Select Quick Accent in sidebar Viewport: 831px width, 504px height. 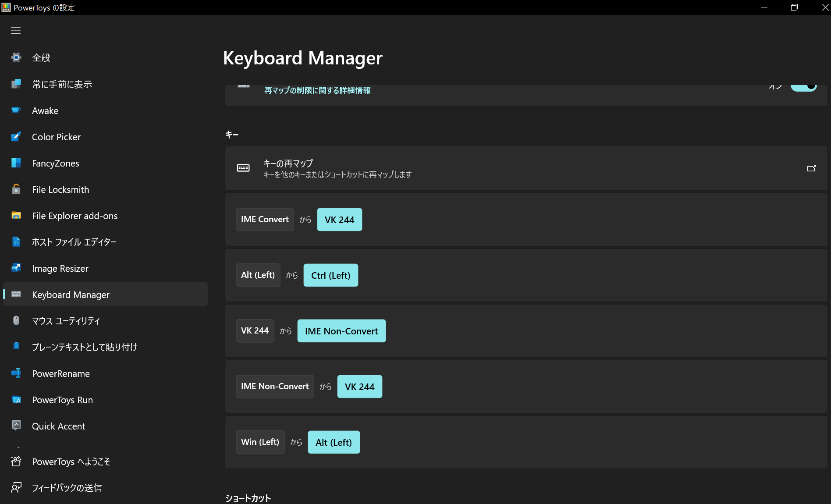105,426
